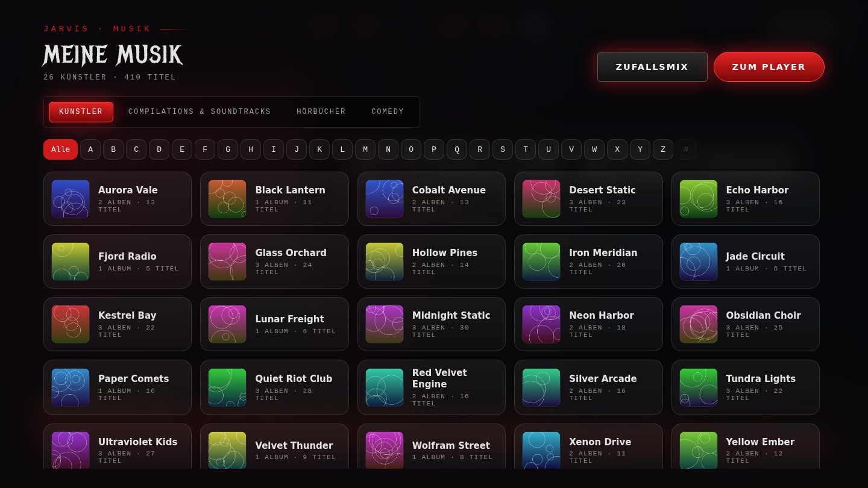Select letter V in the alphabet filter
Viewport: 868px width, 488px height.
571,149
